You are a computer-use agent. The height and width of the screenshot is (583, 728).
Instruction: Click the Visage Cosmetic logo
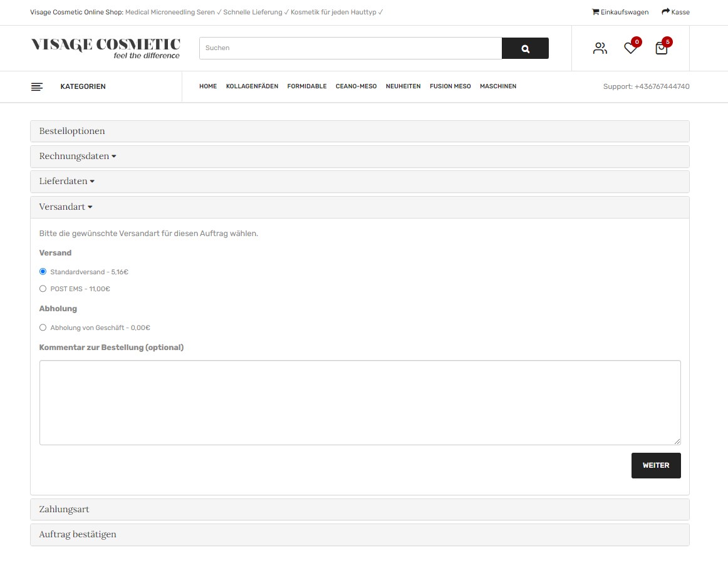pyautogui.click(x=105, y=48)
